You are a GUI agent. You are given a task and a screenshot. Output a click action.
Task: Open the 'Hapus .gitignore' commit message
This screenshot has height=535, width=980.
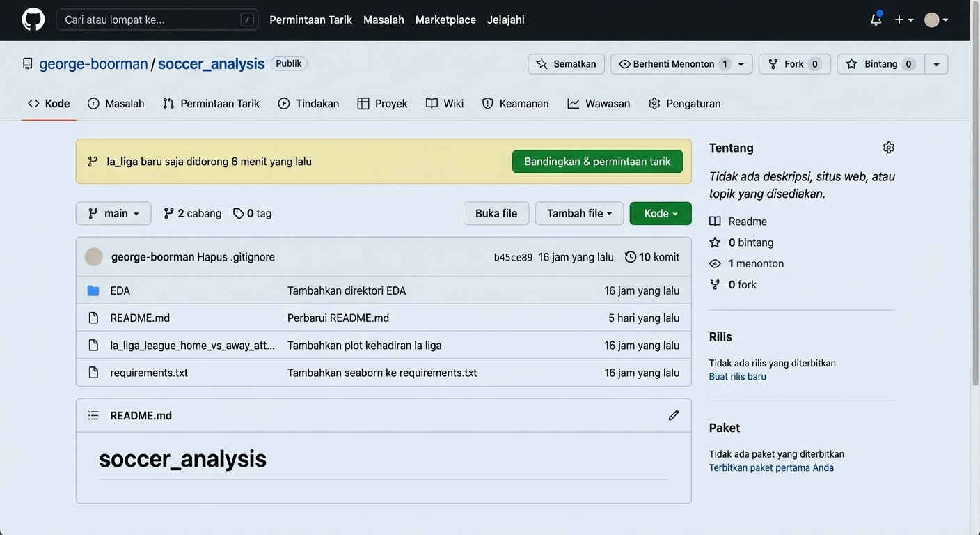(236, 257)
